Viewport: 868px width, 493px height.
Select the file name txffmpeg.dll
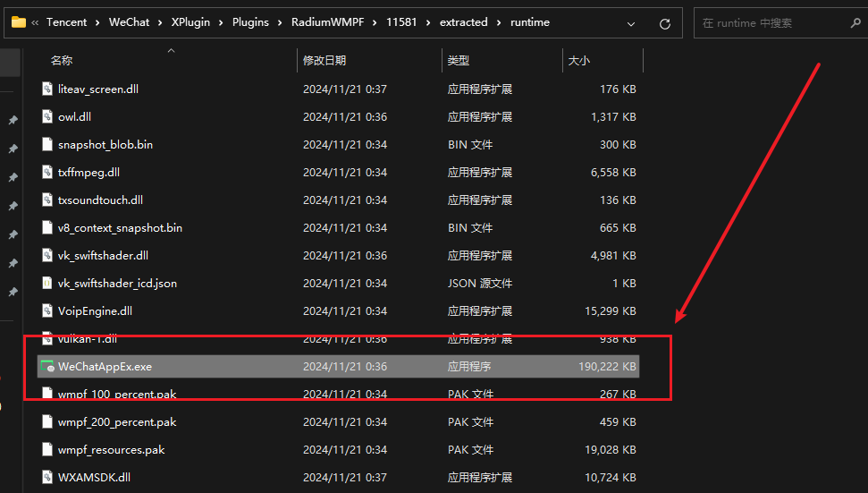88,172
